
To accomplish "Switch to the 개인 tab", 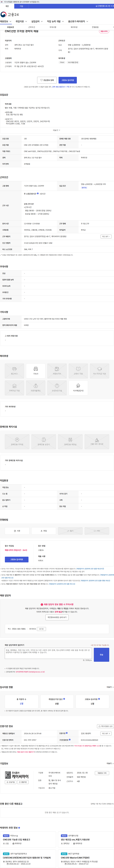I will click(7, 6).
